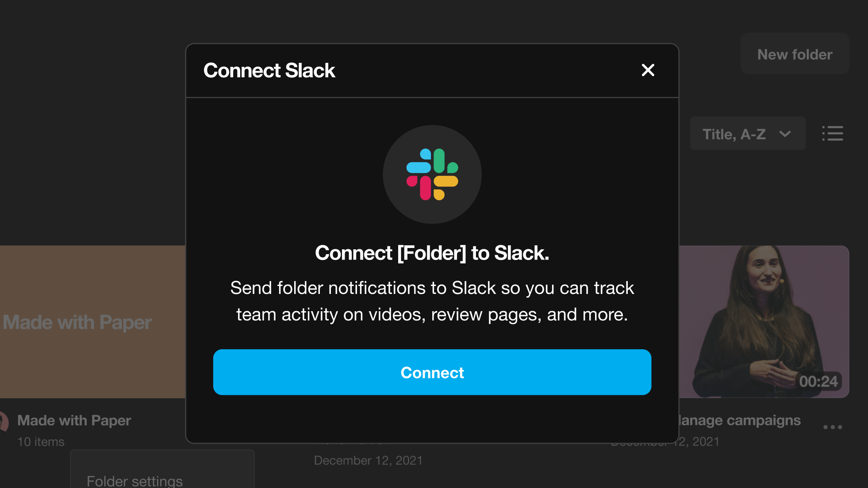Click the Slack logo icon
The height and width of the screenshot is (488, 868).
pos(432,175)
